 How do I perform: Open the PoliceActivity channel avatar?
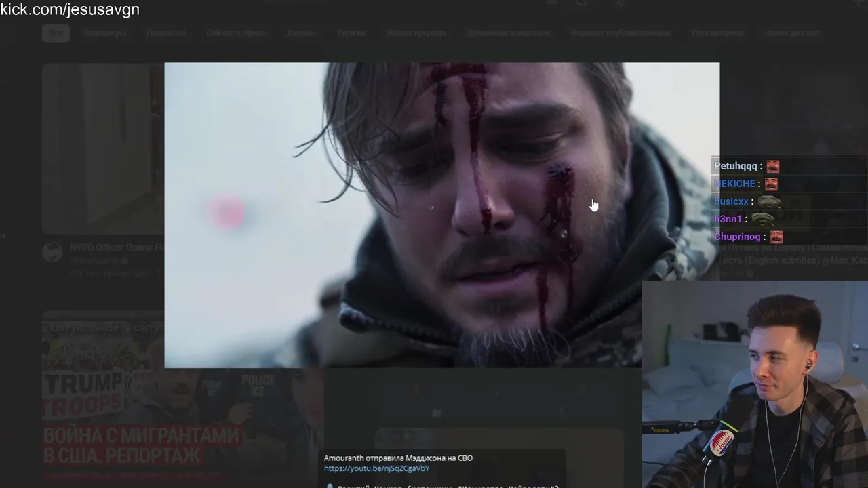coord(52,252)
